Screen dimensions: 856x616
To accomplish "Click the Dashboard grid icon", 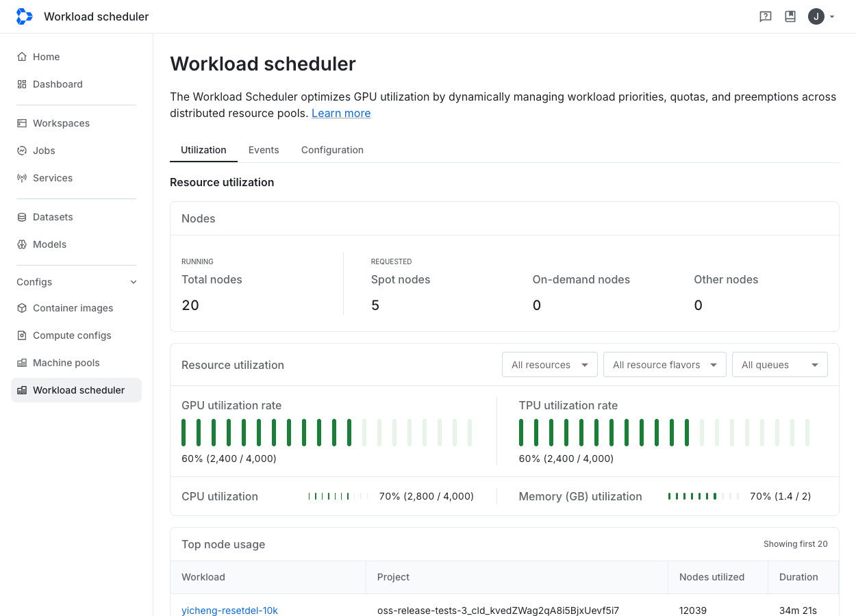I will (x=22, y=84).
